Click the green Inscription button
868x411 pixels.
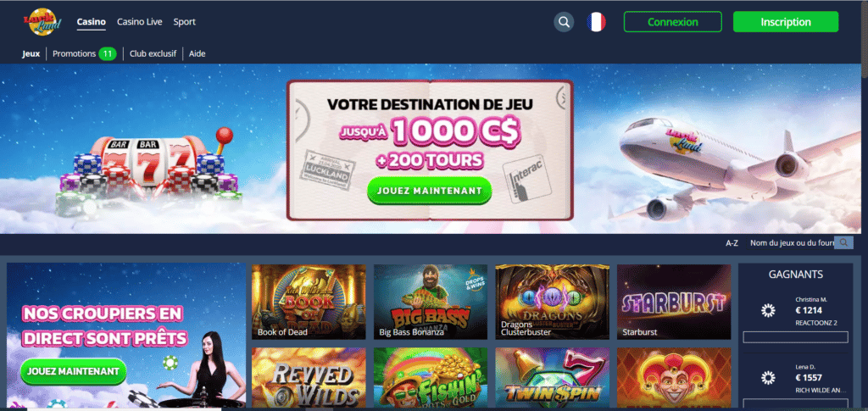[786, 22]
